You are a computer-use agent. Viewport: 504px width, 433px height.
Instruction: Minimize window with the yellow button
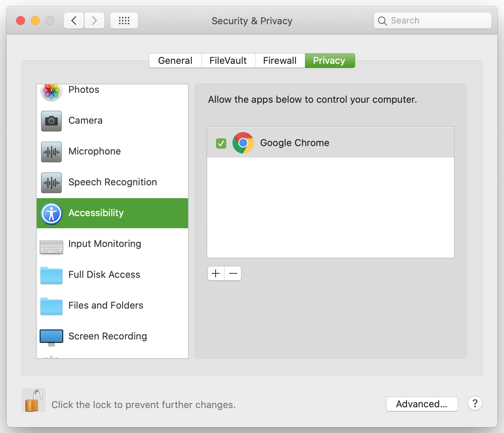[35, 21]
